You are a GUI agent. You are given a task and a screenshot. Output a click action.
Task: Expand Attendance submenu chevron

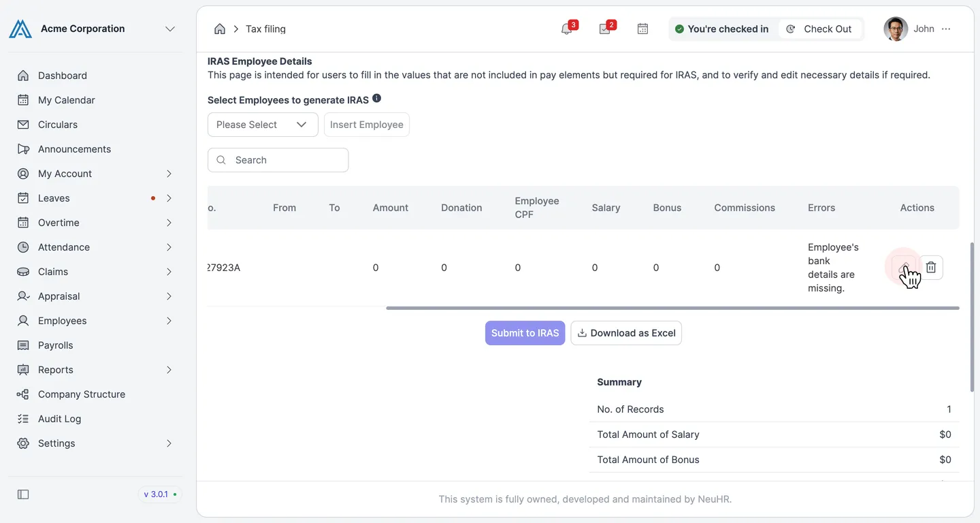click(x=169, y=247)
